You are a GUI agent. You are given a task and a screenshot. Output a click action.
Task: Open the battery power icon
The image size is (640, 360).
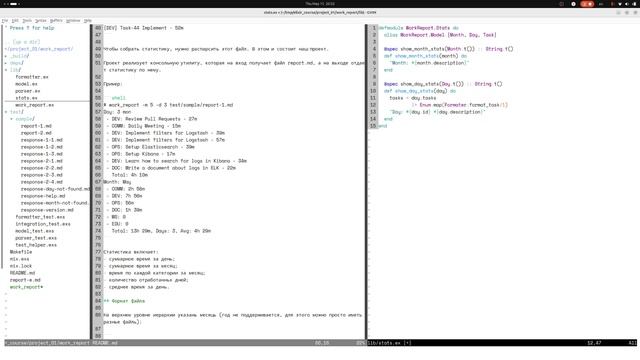point(634,4)
